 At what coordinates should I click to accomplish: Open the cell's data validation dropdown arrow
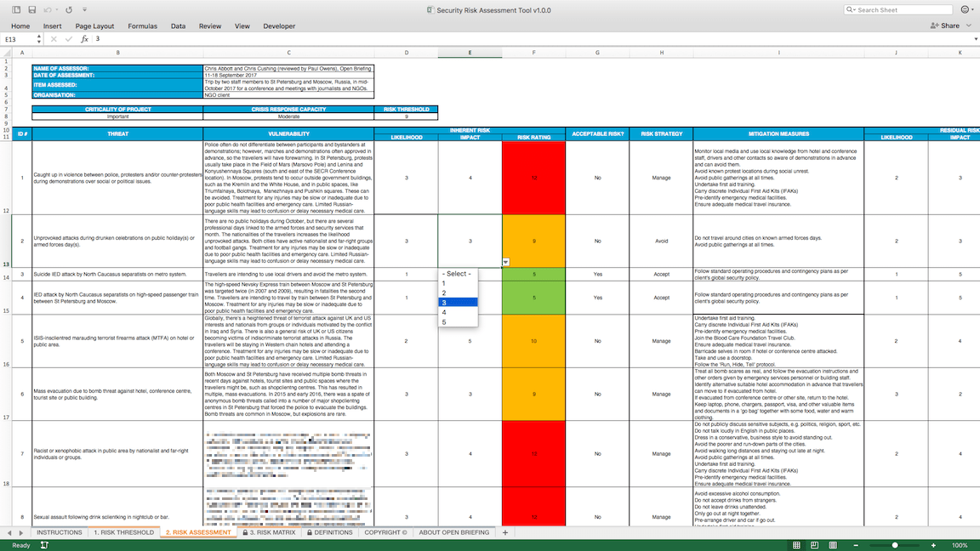(505, 263)
